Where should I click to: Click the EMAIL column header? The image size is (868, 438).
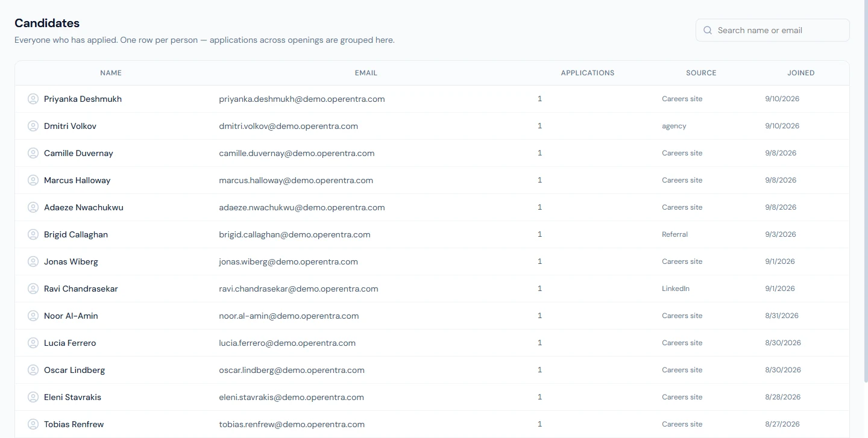pos(366,73)
